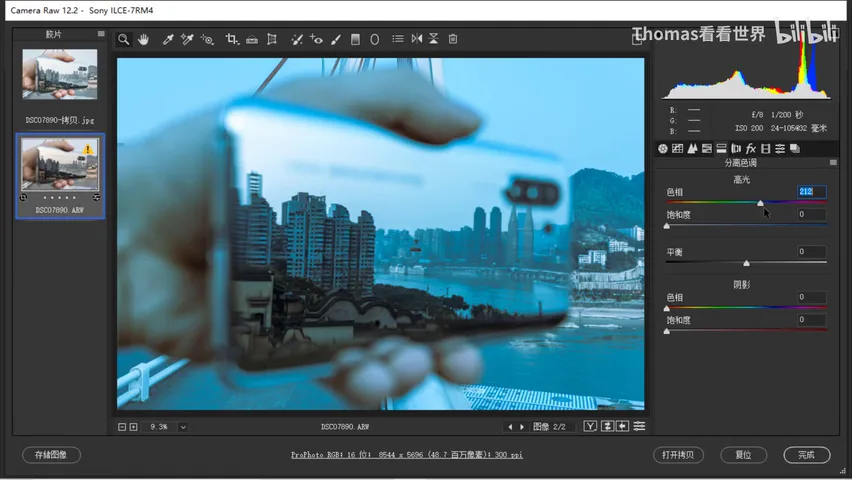This screenshot has height=480, width=852.
Task: Swap before and after settings icon
Action: click(x=607, y=426)
